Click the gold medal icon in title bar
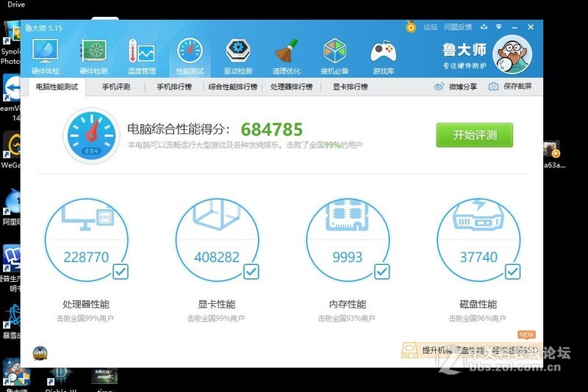This screenshot has height=392, width=588. coord(411,26)
